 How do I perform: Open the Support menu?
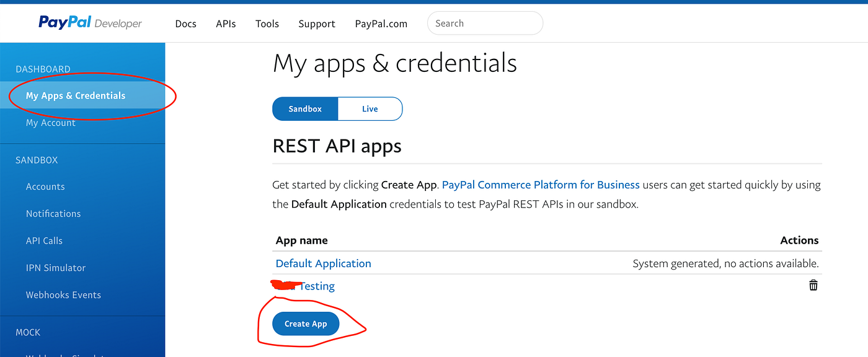point(317,24)
